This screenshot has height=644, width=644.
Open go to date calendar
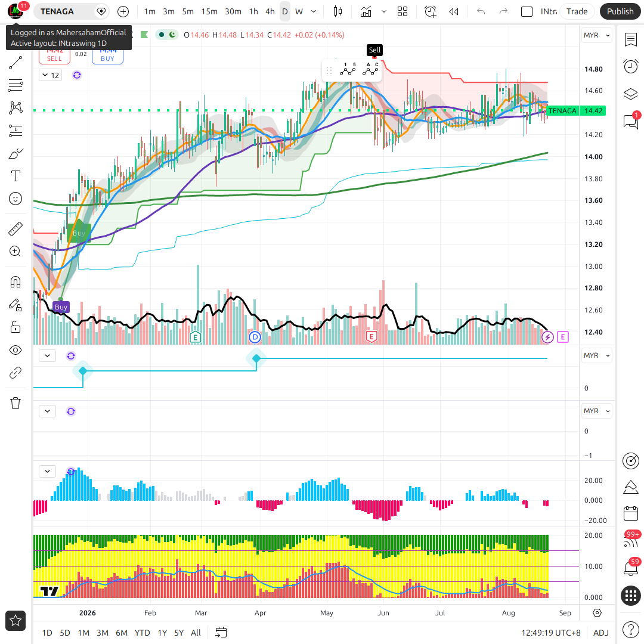221,633
